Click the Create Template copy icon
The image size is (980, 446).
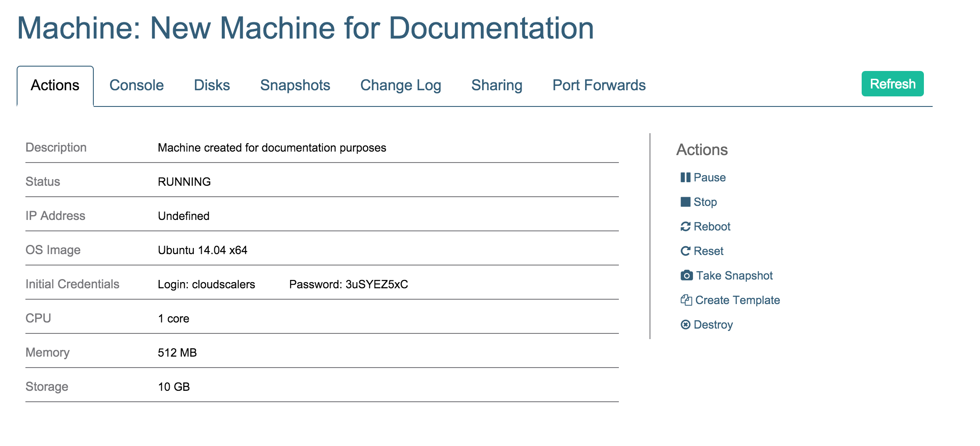tap(686, 300)
